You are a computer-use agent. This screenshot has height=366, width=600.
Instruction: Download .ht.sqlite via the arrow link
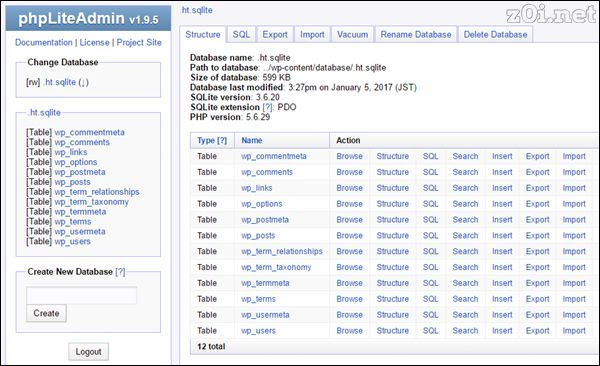83,82
